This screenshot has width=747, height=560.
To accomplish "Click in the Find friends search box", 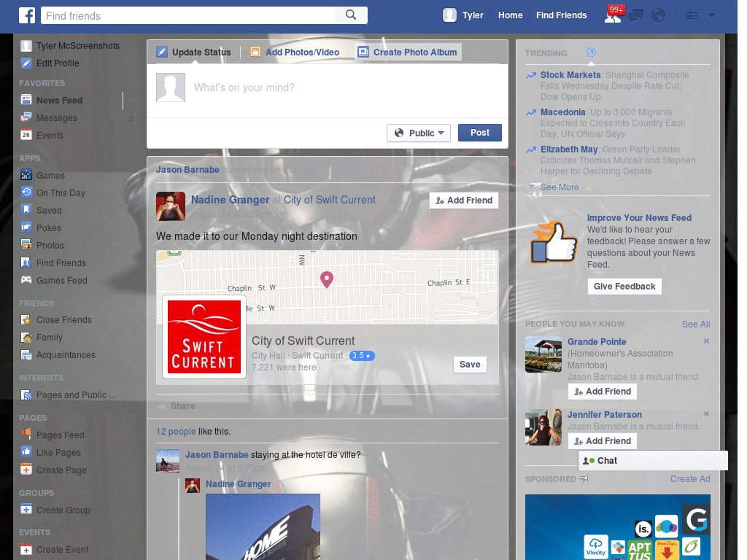I will 187,15.
